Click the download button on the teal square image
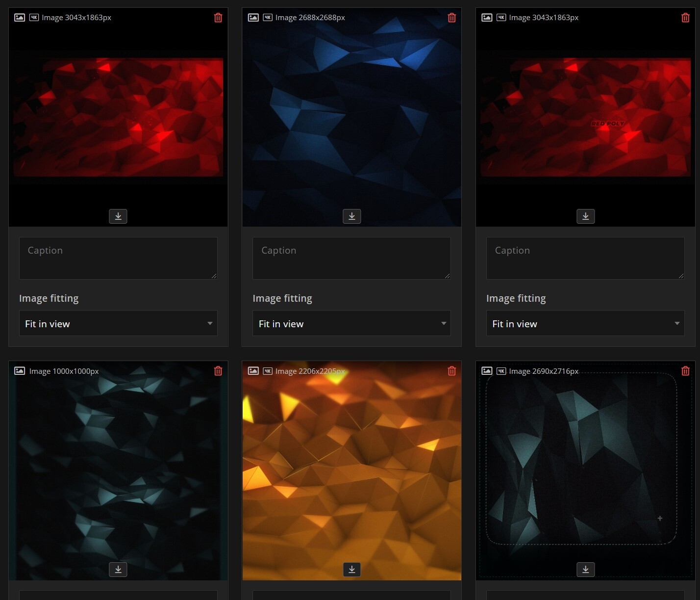700x600 pixels. [x=118, y=569]
